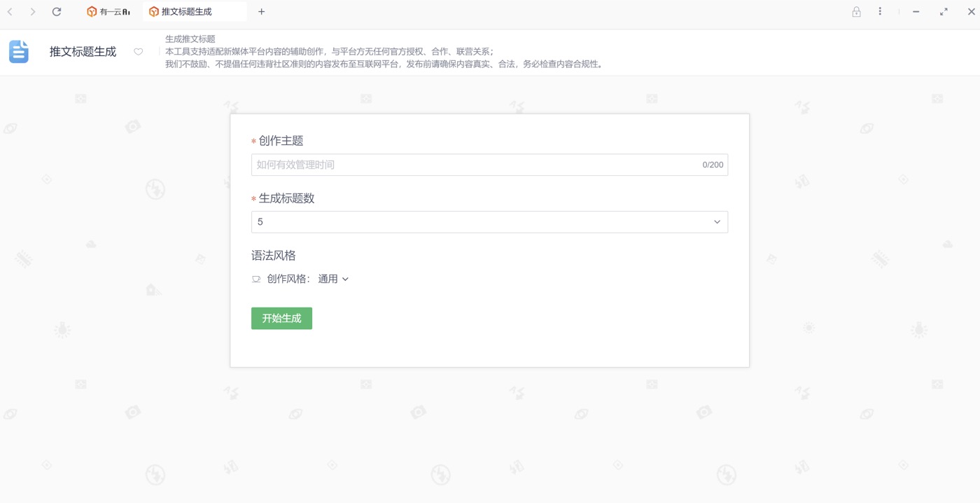Toggle fullscreen with the expand arrows icon

click(944, 12)
